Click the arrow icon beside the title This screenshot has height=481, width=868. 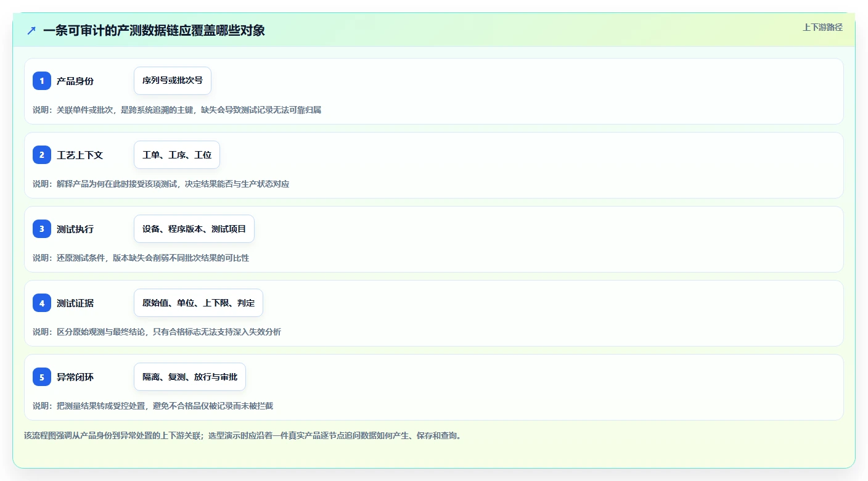(x=31, y=30)
